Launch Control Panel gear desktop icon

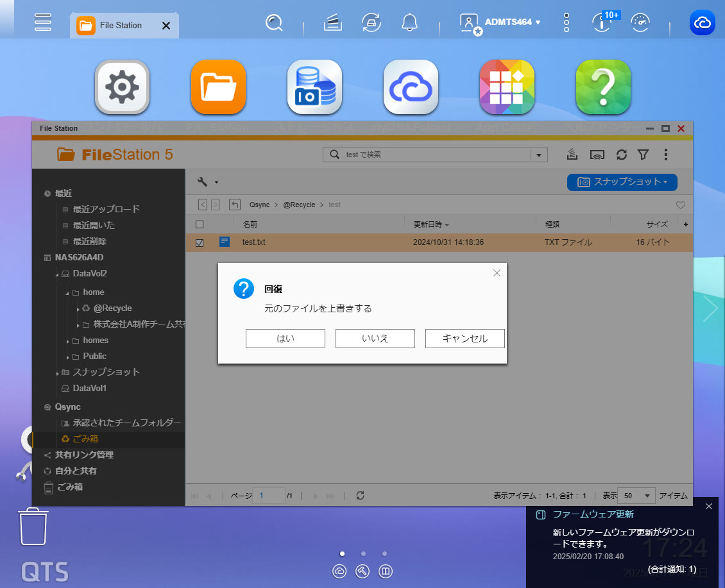122,87
